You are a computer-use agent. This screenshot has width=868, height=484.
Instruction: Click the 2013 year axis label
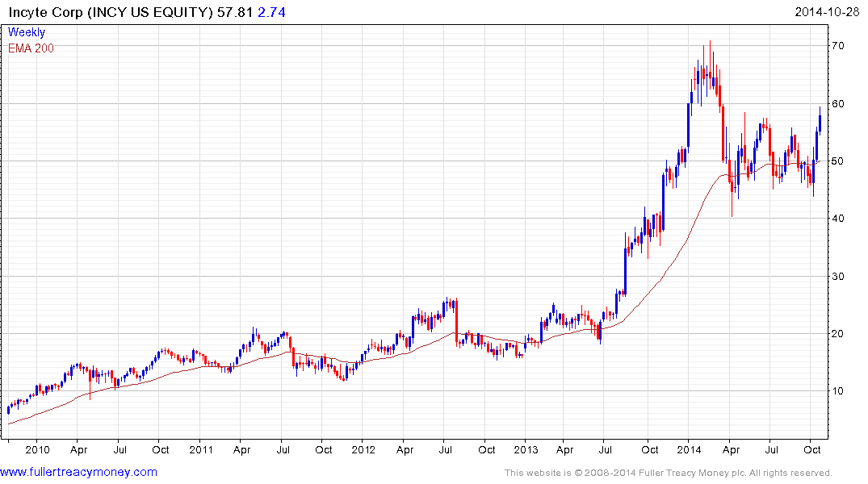[526, 449]
